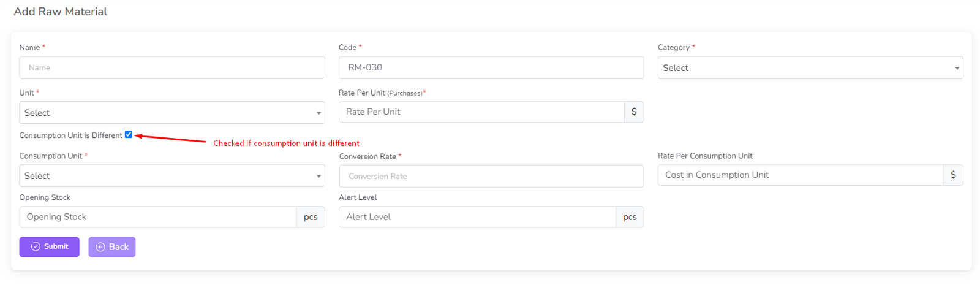Click the pcs suffix on Opening Stock
Viewport: 980px width, 293px height.
point(311,217)
